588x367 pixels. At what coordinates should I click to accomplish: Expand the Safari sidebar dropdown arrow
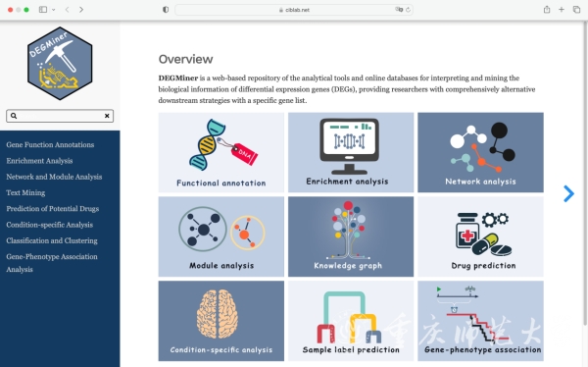tap(54, 10)
